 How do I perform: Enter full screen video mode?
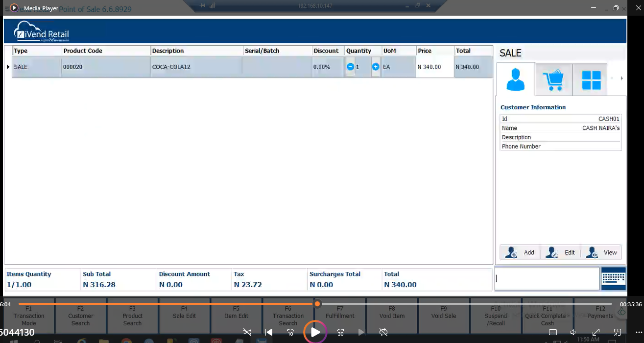click(x=596, y=332)
